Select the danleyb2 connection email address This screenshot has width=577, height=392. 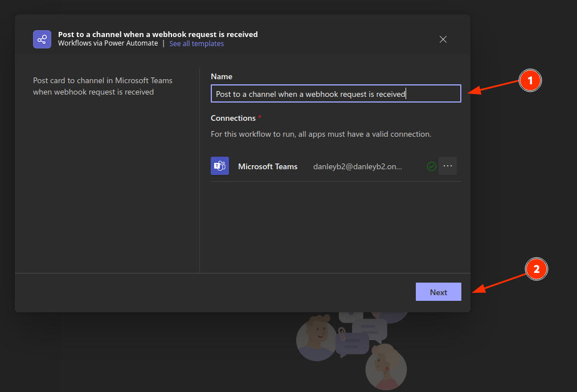(x=357, y=166)
